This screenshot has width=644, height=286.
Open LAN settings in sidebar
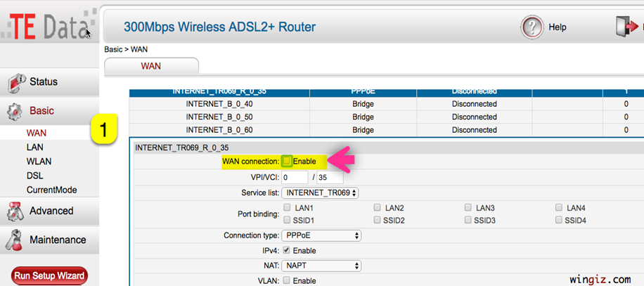click(35, 148)
